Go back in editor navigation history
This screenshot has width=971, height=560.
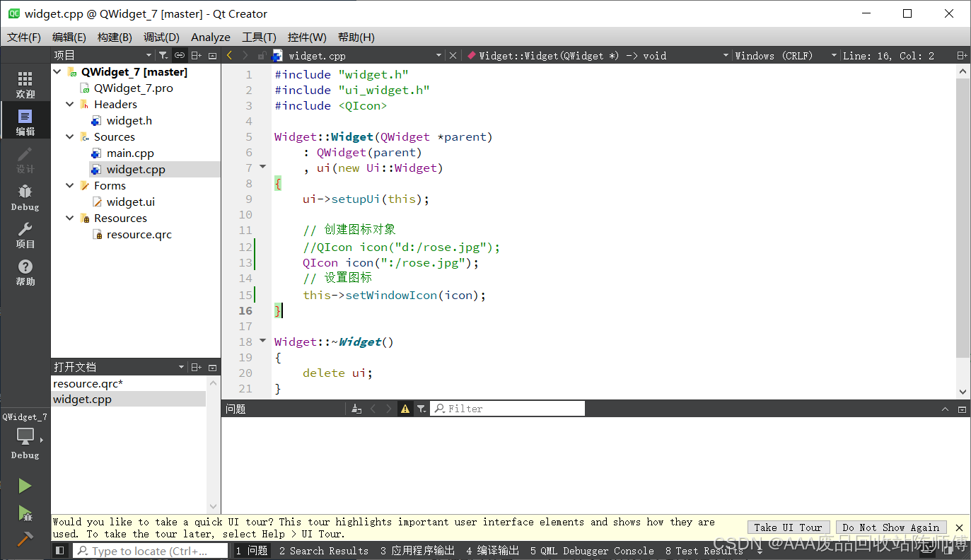(229, 55)
